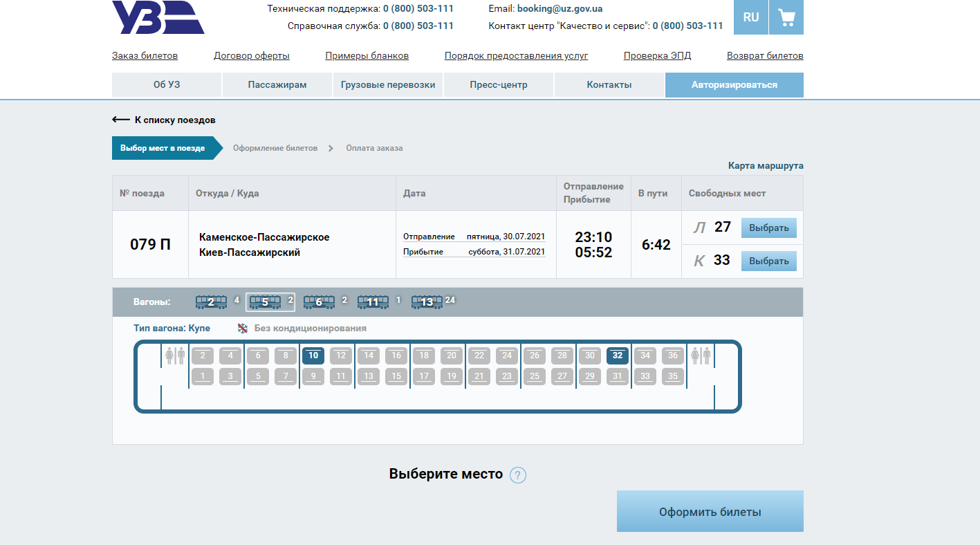This screenshot has width=980, height=545.
Task: Select available seat 10
Action: 313,355
